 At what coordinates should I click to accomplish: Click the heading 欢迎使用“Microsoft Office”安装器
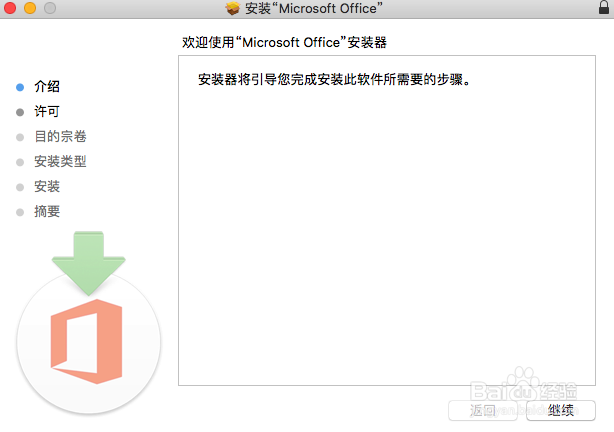coord(284,42)
